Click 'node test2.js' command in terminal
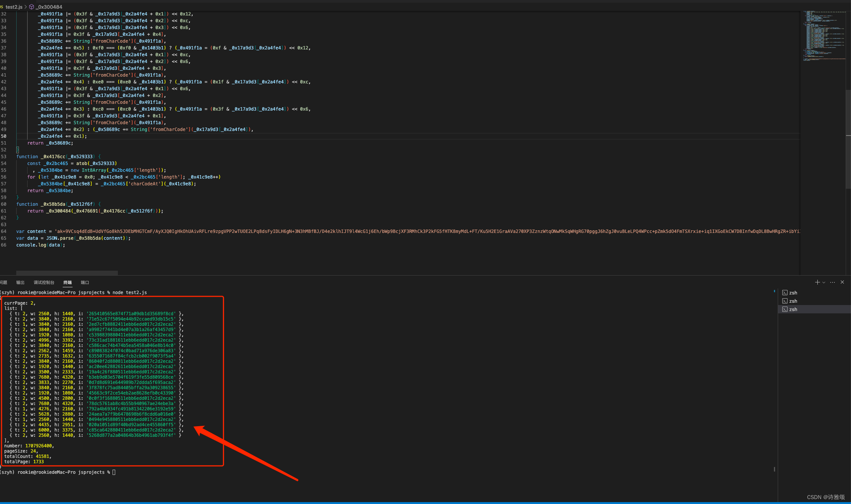851x504 pixels. (130, 293)
